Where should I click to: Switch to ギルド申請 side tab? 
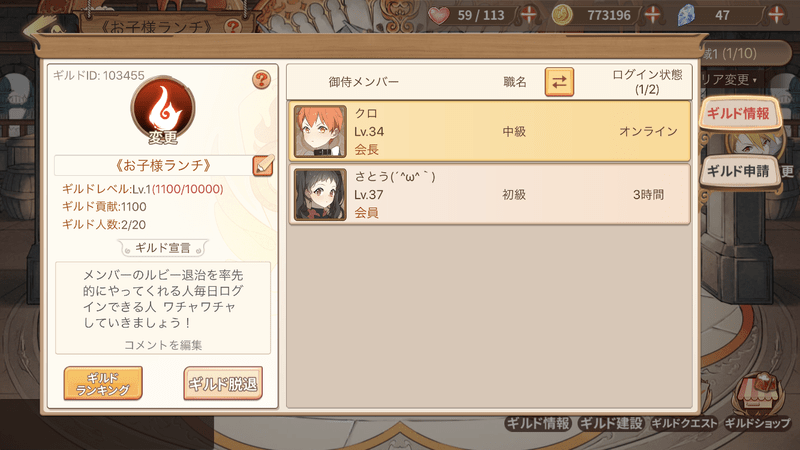point(738,171)
